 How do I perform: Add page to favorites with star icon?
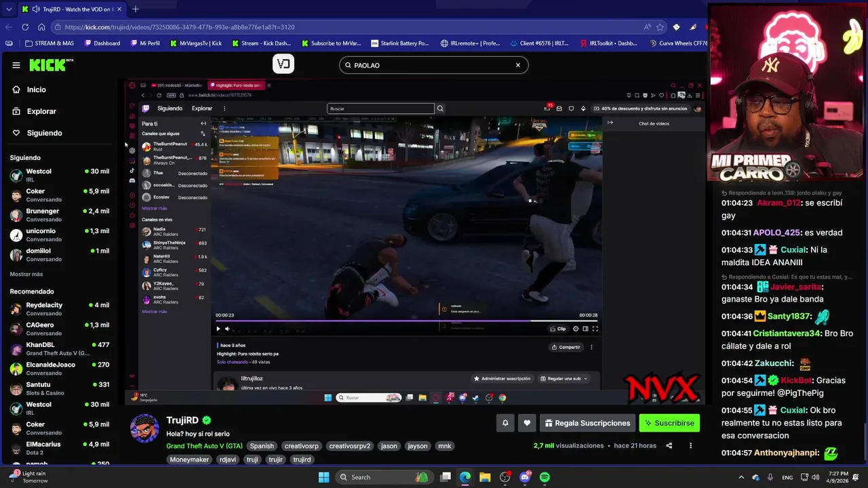coord(660,27)
